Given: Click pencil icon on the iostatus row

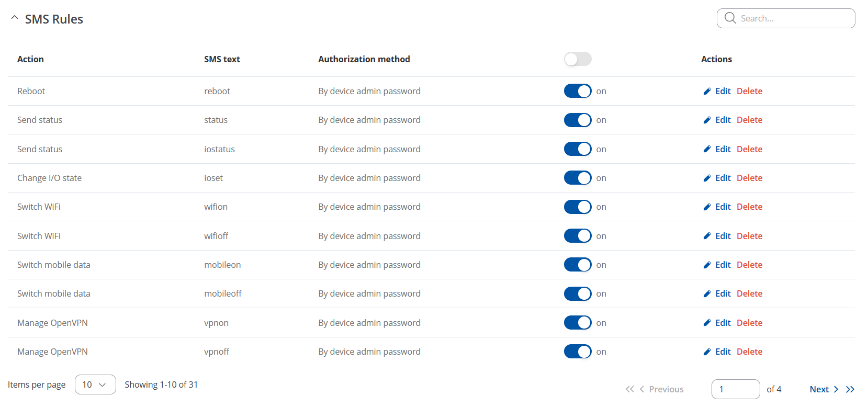Looking at the screenshot, I should 707,149.
